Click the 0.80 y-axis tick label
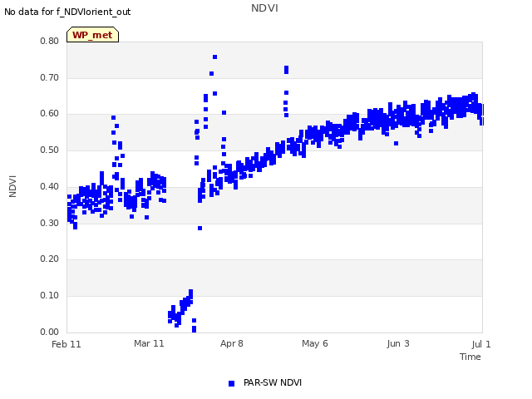Image resolution: width=532 pixels, height=399 pixels. 50,41
